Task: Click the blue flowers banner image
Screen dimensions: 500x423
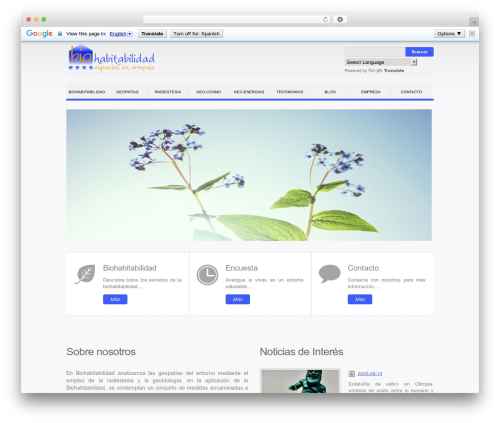Action: pyautogui.click(x=249, y=175)
